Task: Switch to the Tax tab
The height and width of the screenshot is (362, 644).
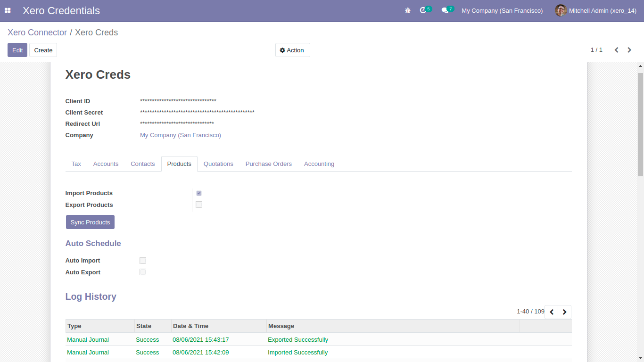Action: [x=76, y=164]
